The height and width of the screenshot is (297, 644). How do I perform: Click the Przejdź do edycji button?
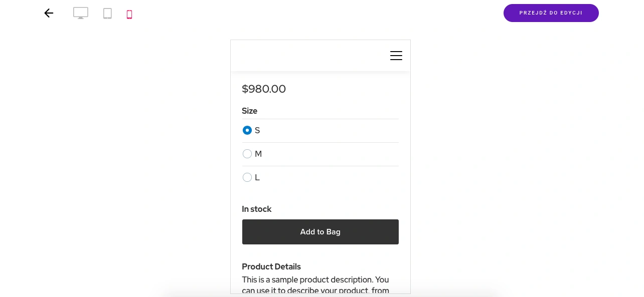551,13
